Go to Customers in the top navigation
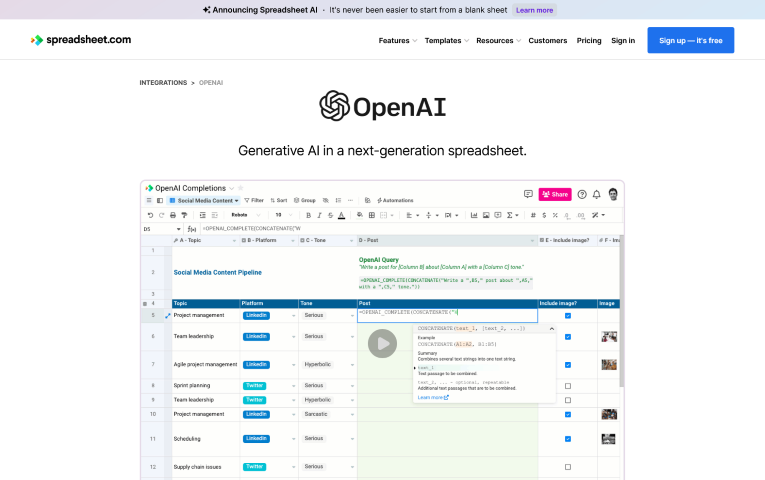Viewport: 765px width, 480px height. (x=547, y=41)
